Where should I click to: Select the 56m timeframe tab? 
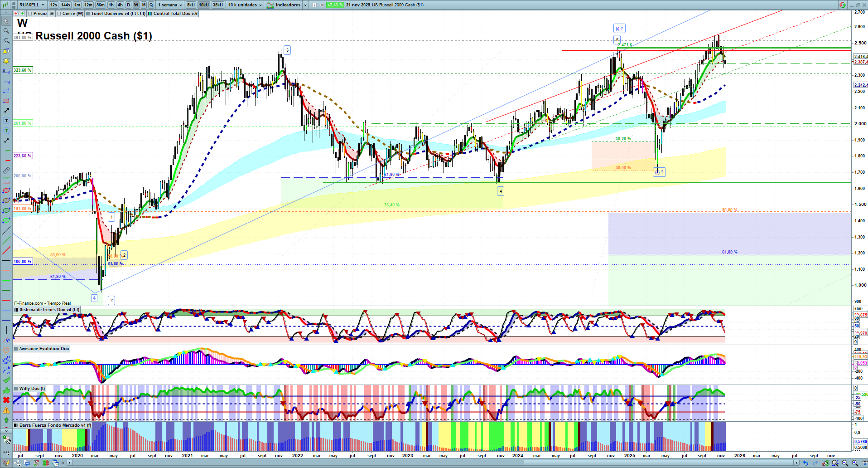[x=101, y=5]
